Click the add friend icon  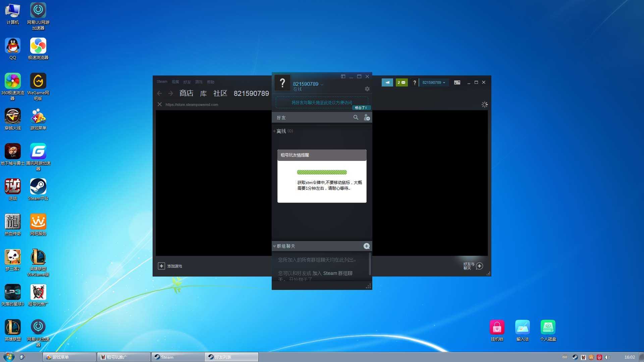click(x=367, y=118)
